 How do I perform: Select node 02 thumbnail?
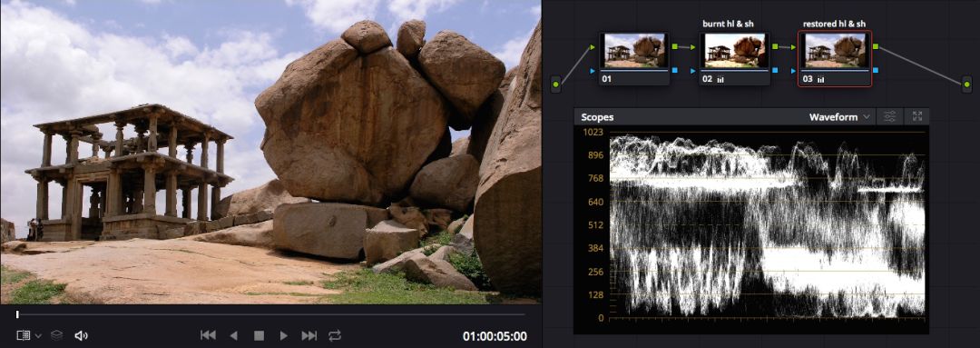coord(734,51)
